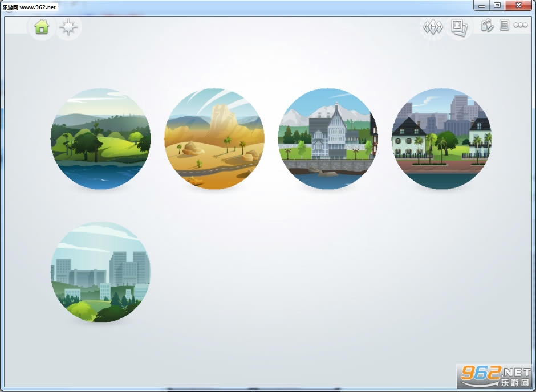The image size is (536, 392).
Task: Select the world with Victorian mansion and mountains
Action: coord(328,138)
